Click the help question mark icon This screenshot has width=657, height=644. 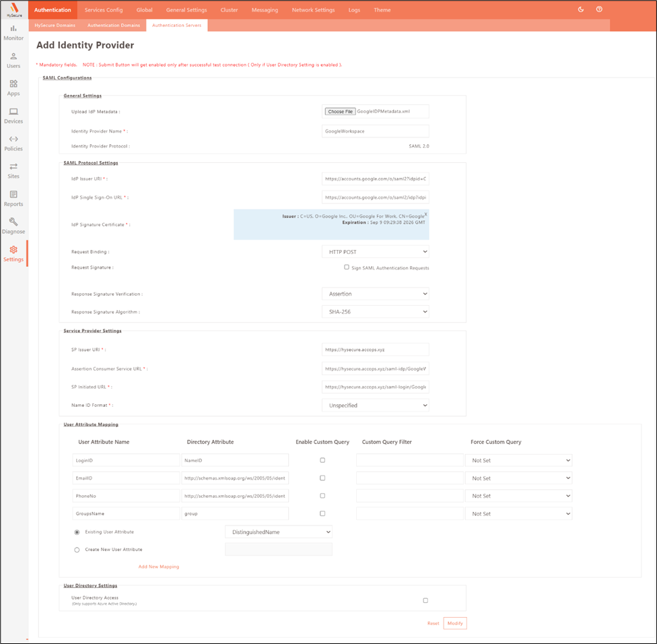(x=599, y=9)
